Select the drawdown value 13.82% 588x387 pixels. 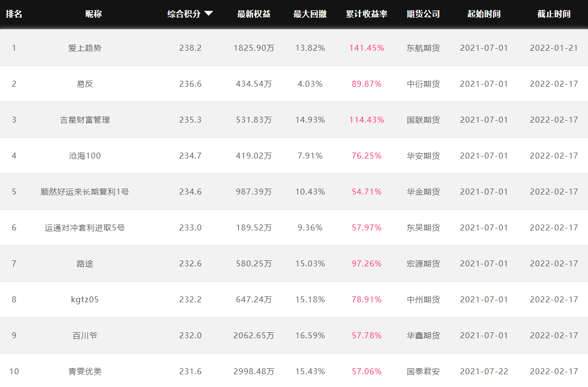(310, 48)
